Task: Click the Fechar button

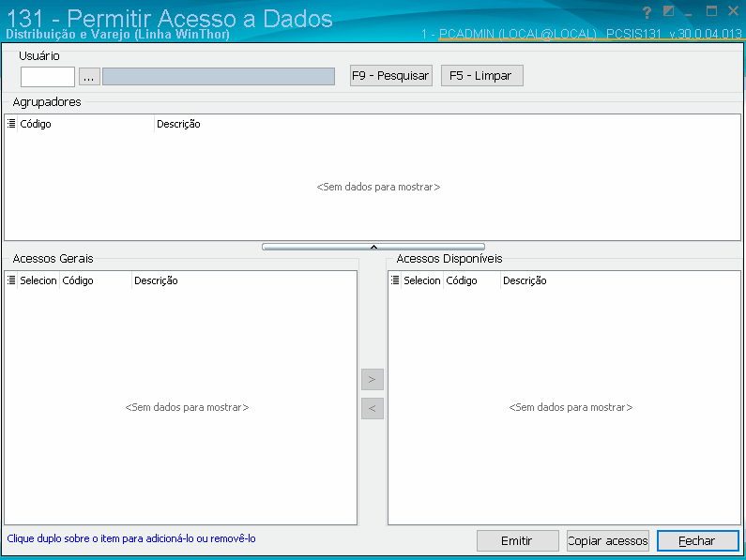Action: point(697,541)
